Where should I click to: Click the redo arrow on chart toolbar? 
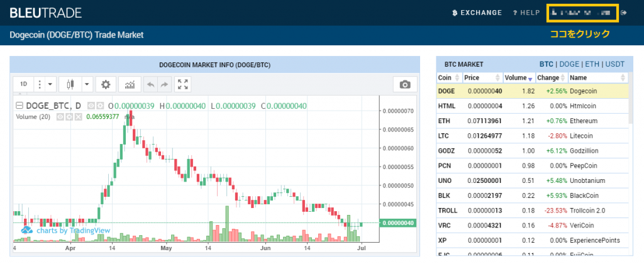(x=164, y=85)
